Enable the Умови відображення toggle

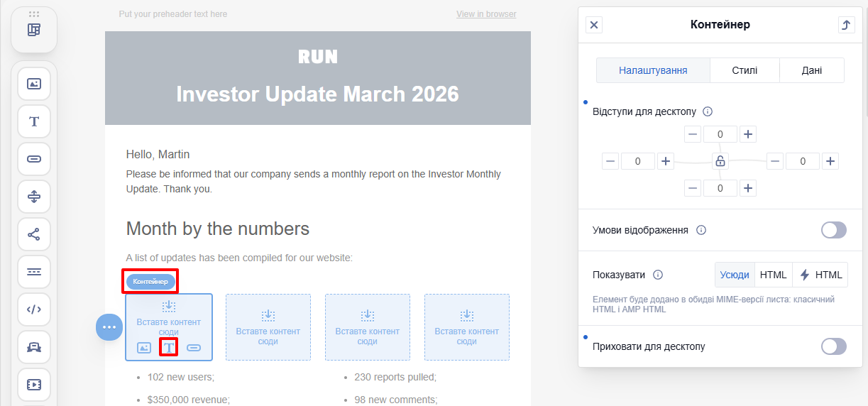tap(834, 230)
